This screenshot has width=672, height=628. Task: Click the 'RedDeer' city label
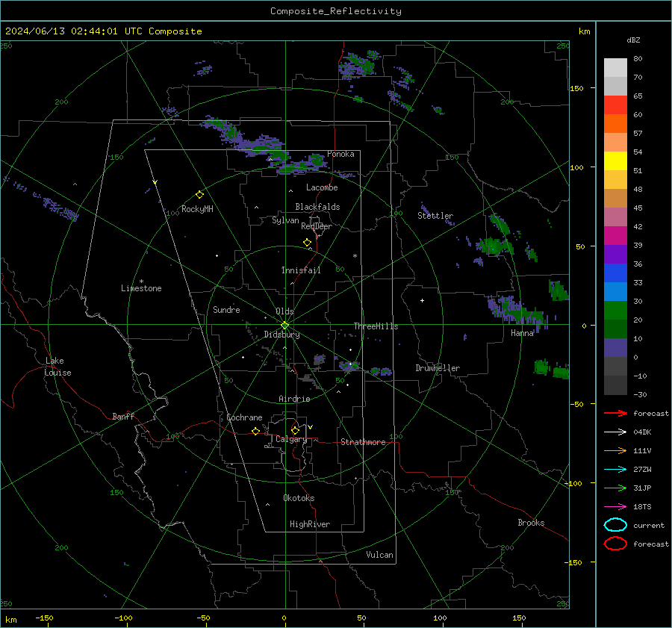(317, 226)
